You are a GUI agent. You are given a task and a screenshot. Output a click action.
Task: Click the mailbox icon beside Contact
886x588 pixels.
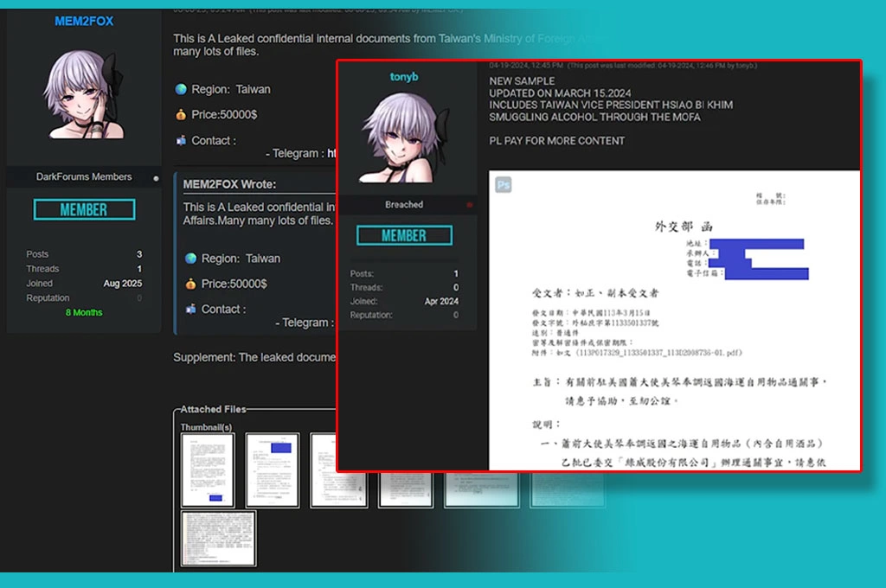point(181,140)
